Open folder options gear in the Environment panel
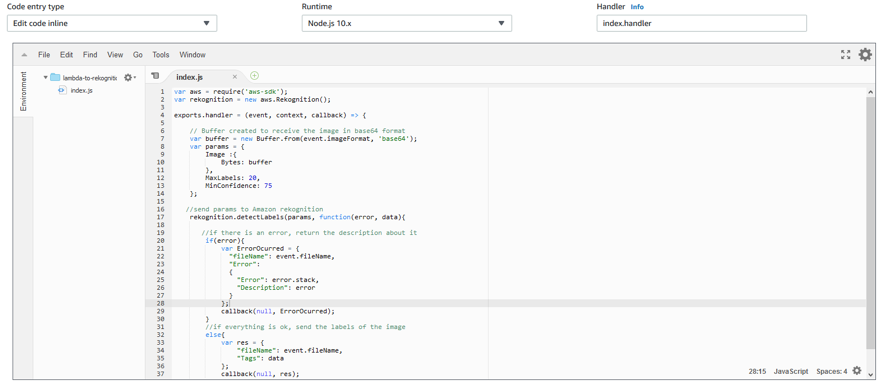This screenshot has height=381, width=877. [129, 78]
